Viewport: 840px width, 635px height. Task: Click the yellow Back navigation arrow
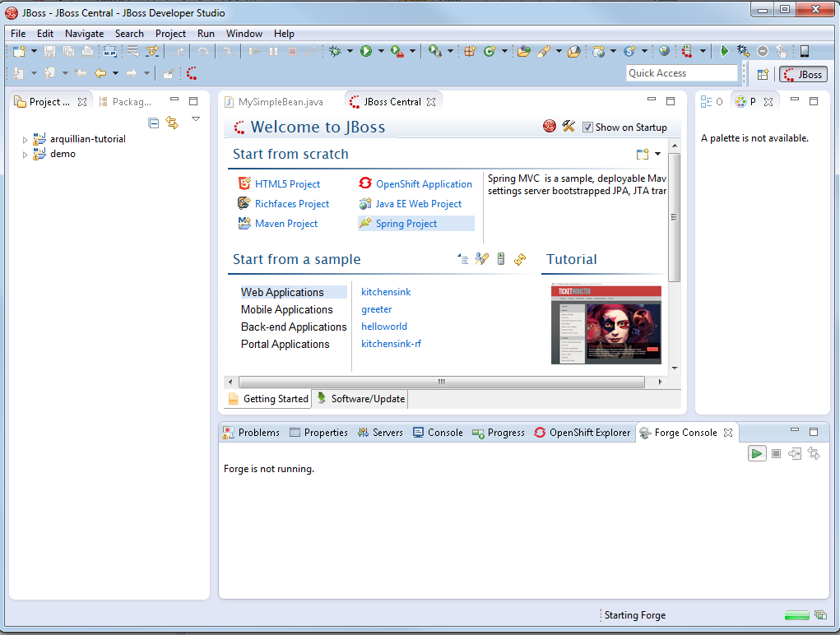100,73
